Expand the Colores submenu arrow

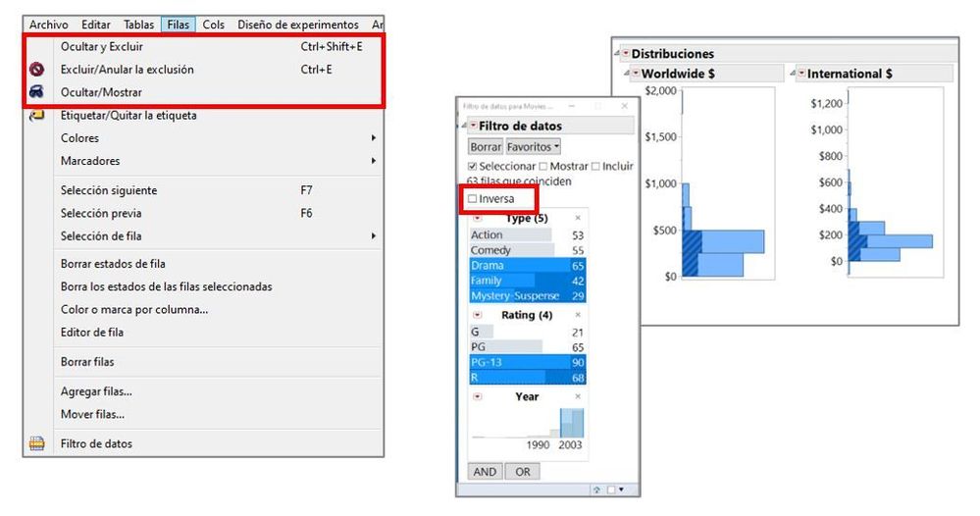[x=373, y=138]
